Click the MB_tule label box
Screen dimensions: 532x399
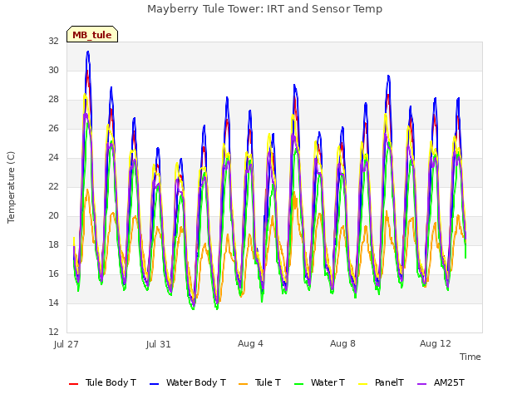92,34
